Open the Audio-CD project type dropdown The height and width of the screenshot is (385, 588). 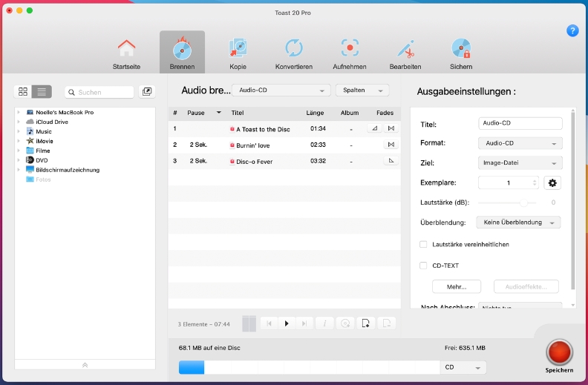pos(281,91)
